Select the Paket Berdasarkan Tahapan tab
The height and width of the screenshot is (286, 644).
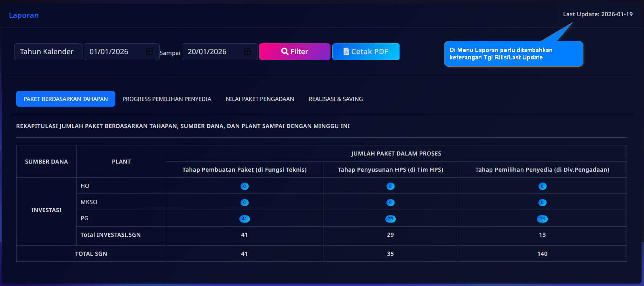65,99
